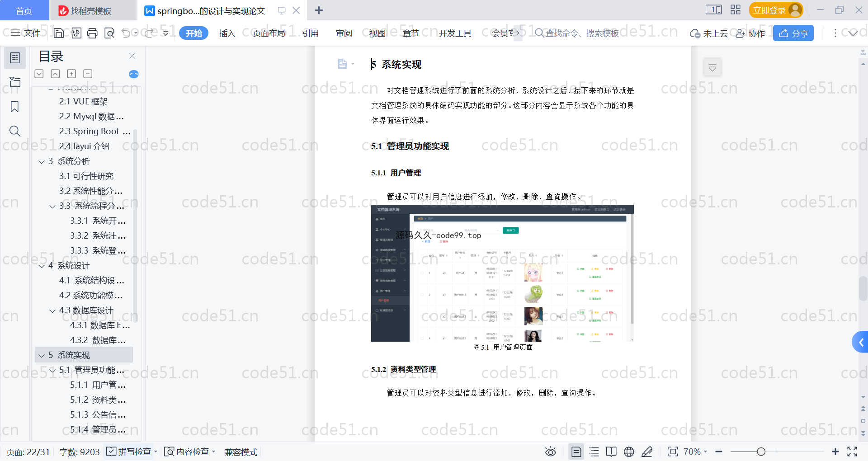Close the 目录 panel

click(x=132, y=56)
